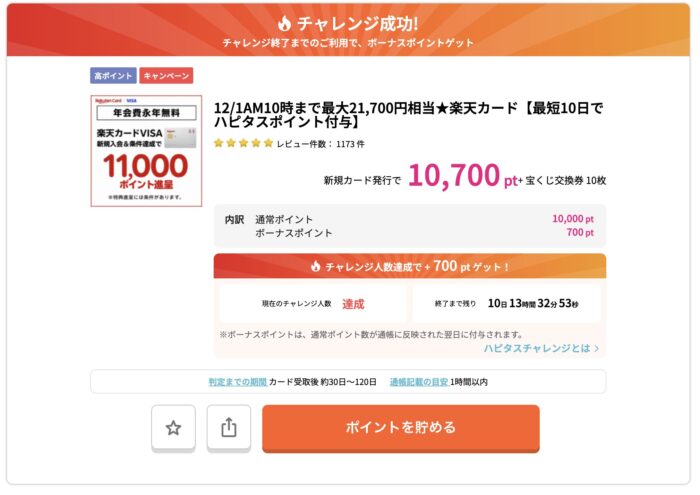Click the card offer title text
The image size is (700, 495).
[x=408, y=114]
